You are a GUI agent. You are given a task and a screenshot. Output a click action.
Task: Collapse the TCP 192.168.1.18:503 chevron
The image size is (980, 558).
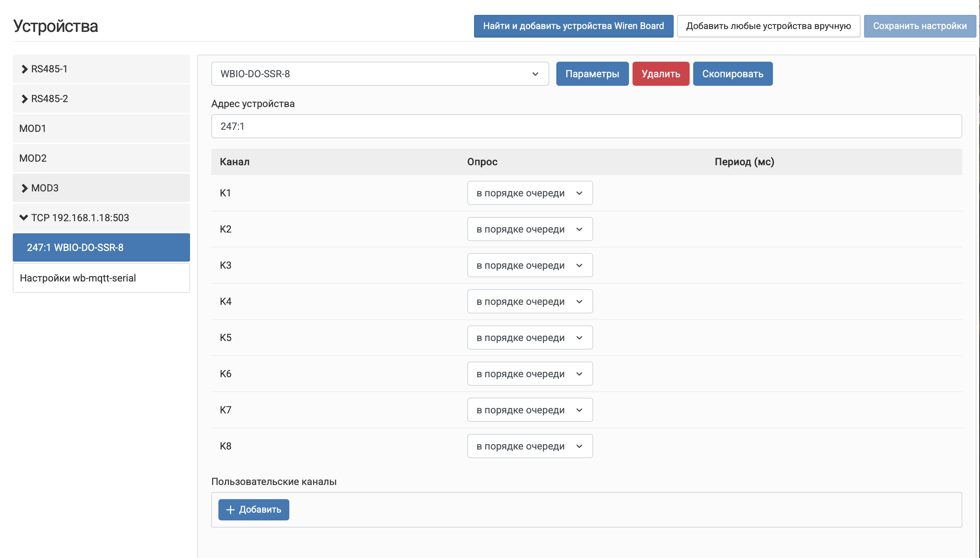pos(24,218)
